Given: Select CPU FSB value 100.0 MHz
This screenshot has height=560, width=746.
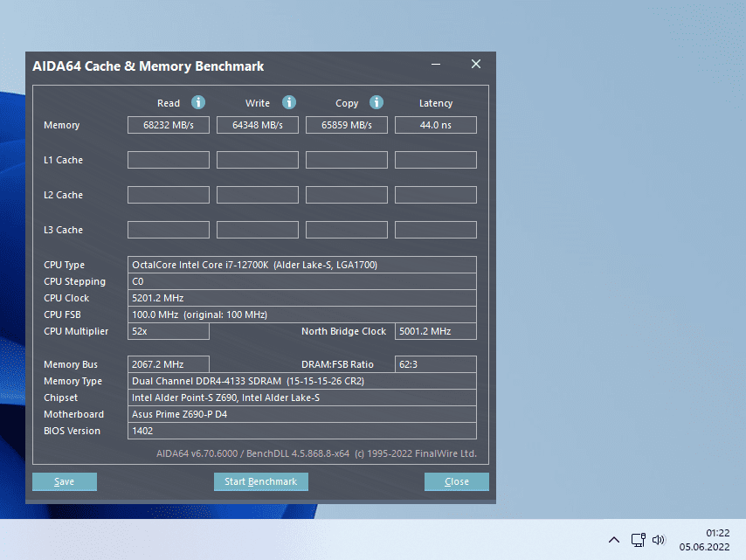Looking at the screenshot, I should (301, 315).
